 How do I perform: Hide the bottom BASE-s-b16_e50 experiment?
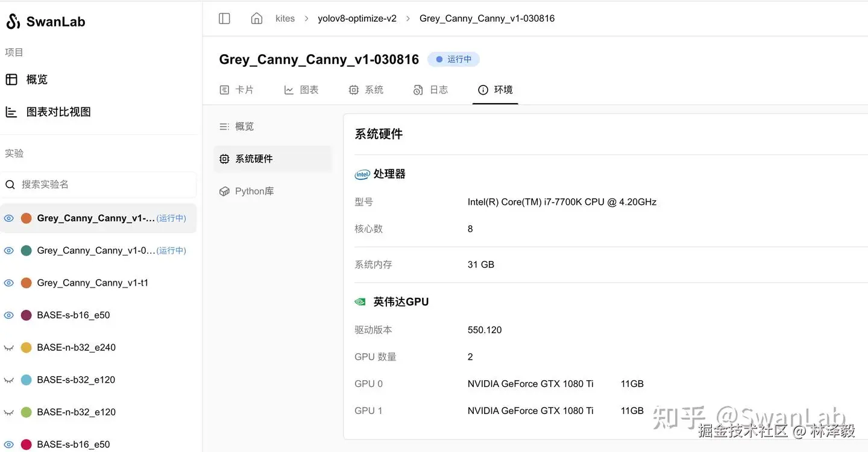[x=9, y=445]
